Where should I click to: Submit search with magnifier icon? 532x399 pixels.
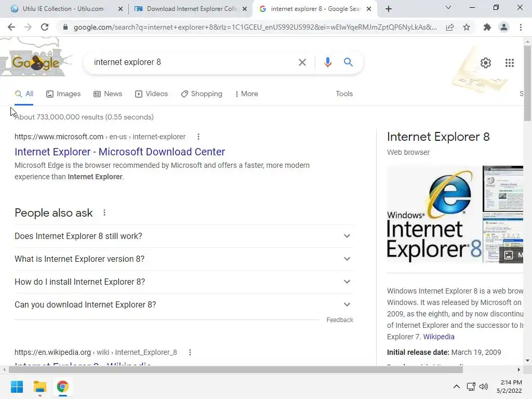[x=348, y=62]
